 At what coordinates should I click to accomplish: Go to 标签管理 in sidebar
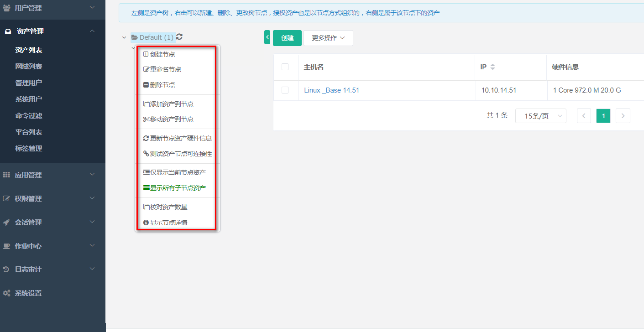(29, 149)
